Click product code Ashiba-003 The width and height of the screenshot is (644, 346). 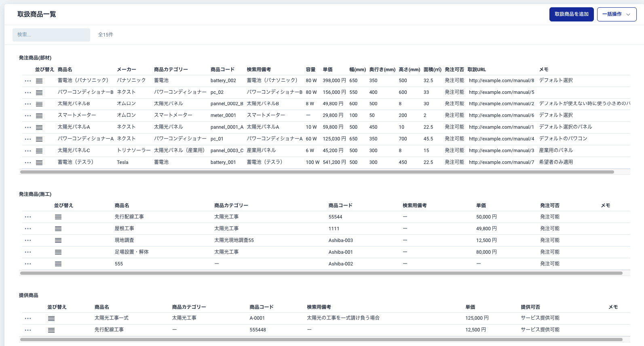(x=341, y=240)
